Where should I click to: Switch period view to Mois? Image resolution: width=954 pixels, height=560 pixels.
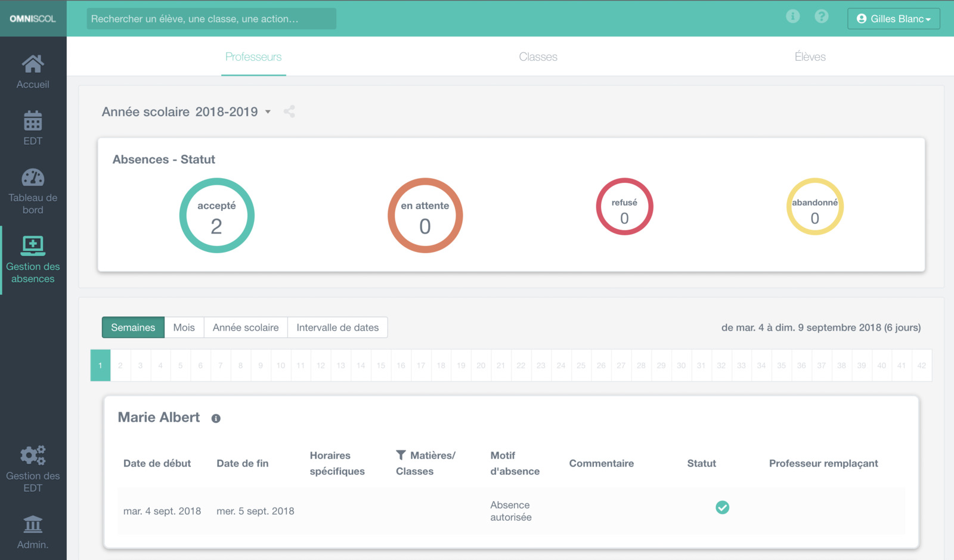pos(184,328)
